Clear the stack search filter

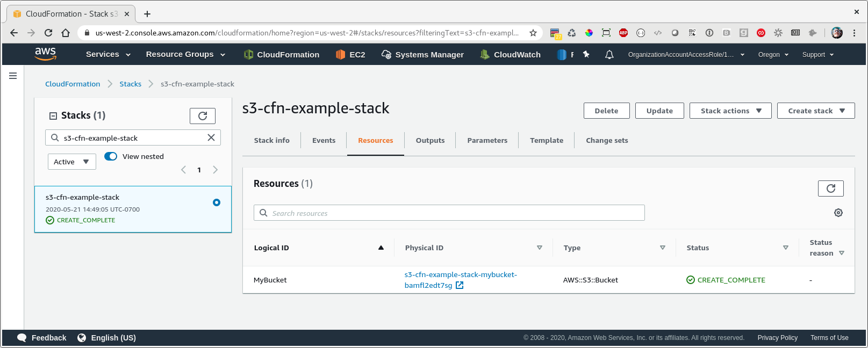coord(211,137)
